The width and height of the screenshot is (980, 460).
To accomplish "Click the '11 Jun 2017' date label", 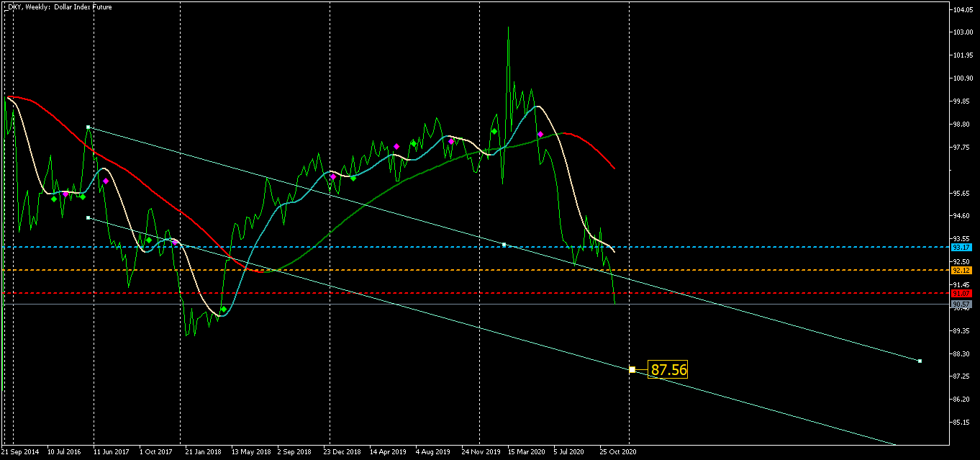I will click(x=112, y=453).
